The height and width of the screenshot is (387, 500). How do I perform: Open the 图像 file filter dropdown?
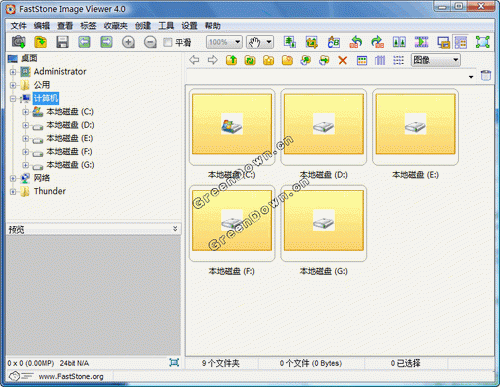(436, 60)
